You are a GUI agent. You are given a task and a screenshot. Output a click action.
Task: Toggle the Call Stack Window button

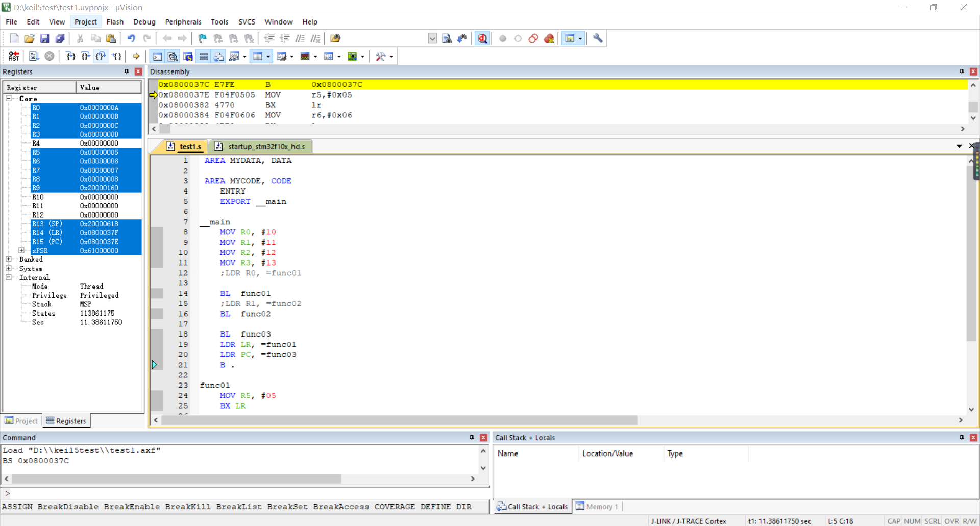click(219, 56)
